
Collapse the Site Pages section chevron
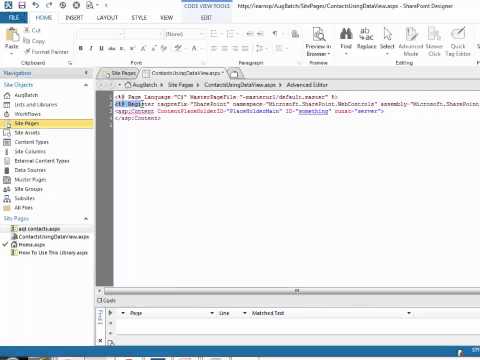(x=86, y=219)
